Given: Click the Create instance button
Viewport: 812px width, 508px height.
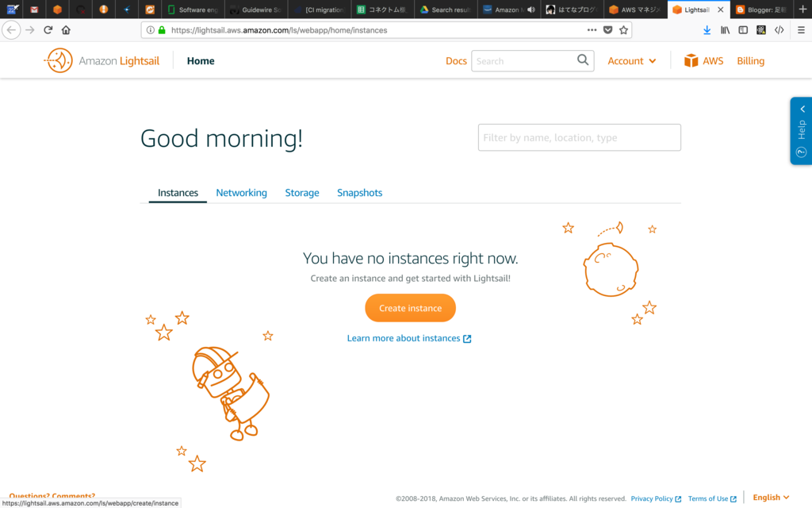Looking at the screenshot, I should 410,308.
